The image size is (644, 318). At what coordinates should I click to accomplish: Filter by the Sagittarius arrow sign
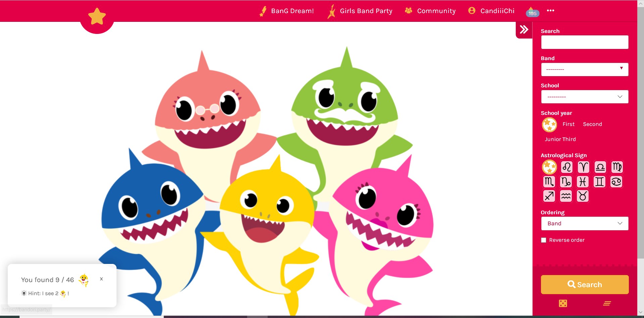(x=549, y=196)
